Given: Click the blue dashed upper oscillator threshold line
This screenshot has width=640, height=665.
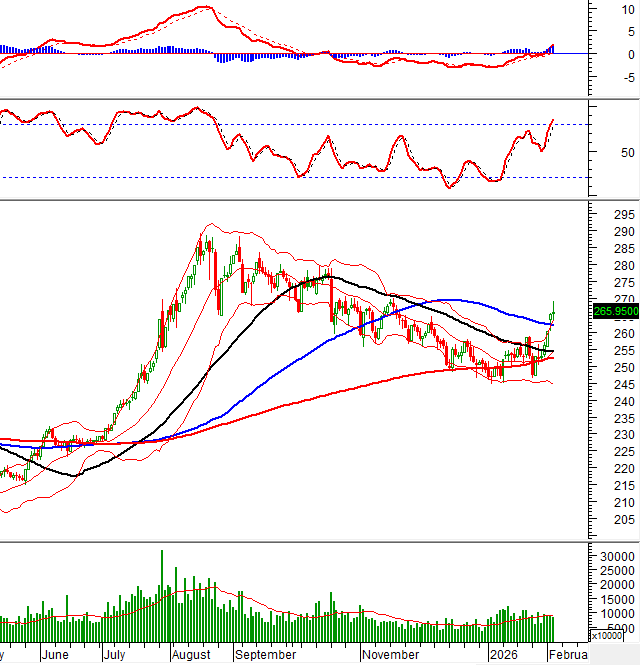Looking at the screenshot, I should [300, 124].
